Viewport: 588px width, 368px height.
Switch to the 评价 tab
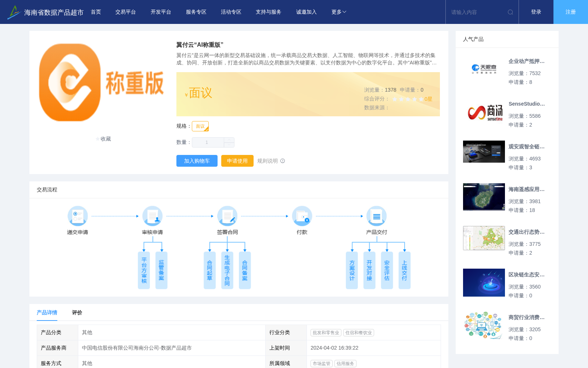coord(77,312)
